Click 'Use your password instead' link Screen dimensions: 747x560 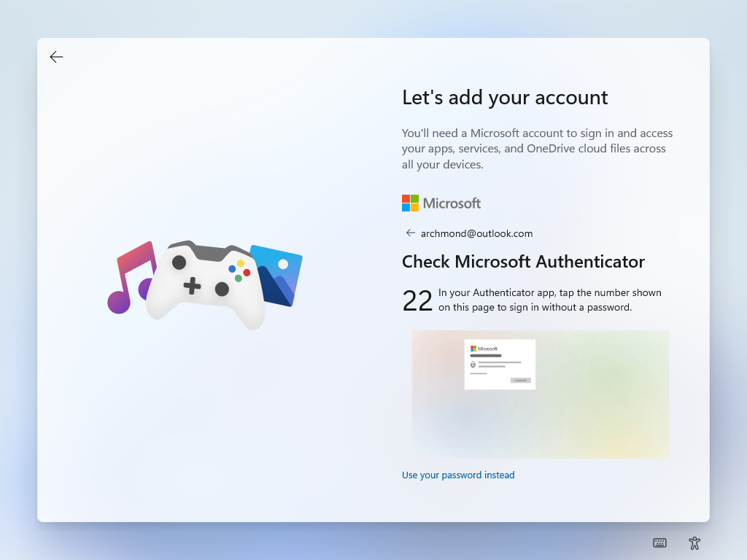click(458, 475)
